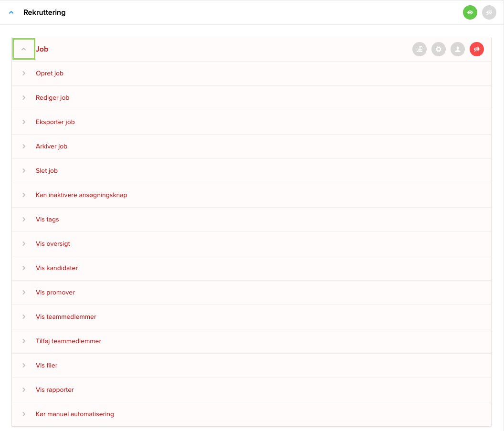The image size is (504, 431).
Task: Click the blue collapse arrow beside Rekruttering
Action: pyautogui.click(x=11, y=12)
